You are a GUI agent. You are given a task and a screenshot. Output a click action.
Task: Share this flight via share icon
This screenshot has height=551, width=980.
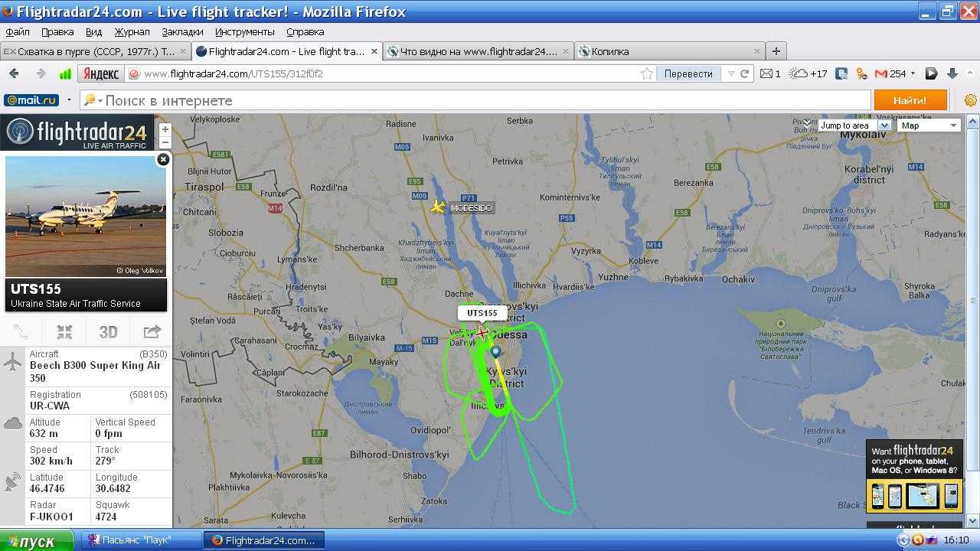pyautogui.click(x=152, y=332)
